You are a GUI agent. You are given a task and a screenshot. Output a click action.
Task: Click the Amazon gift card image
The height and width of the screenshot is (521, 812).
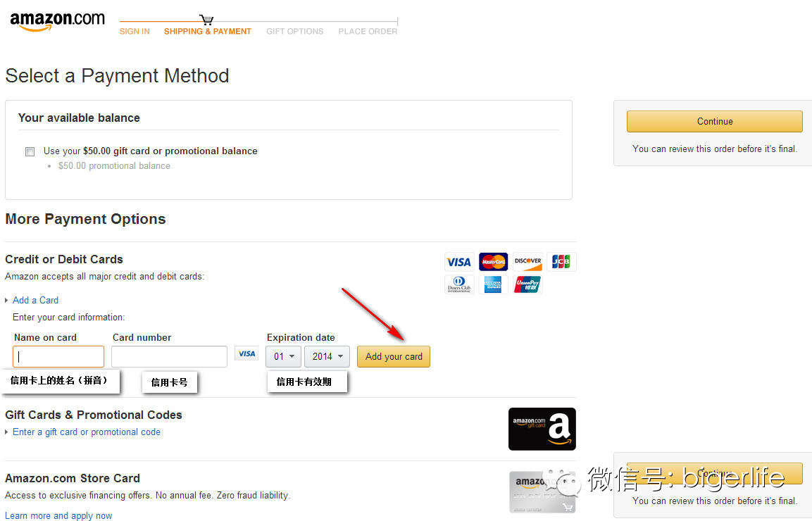542,429
